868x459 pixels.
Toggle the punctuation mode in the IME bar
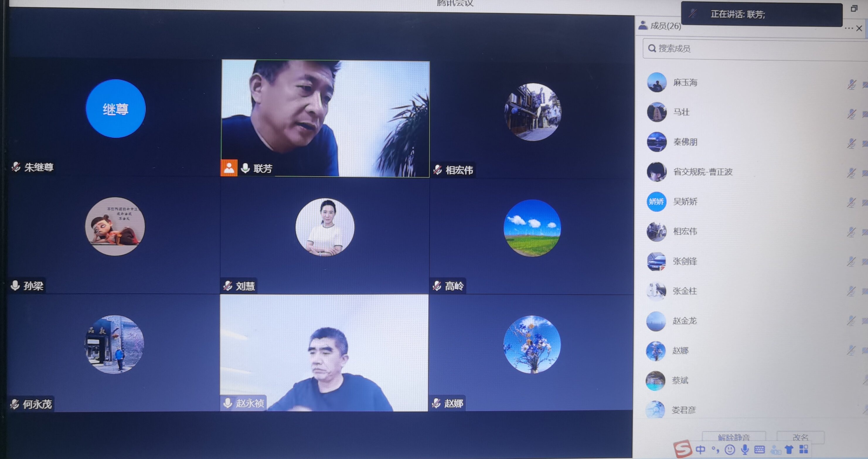pos(715,449)
